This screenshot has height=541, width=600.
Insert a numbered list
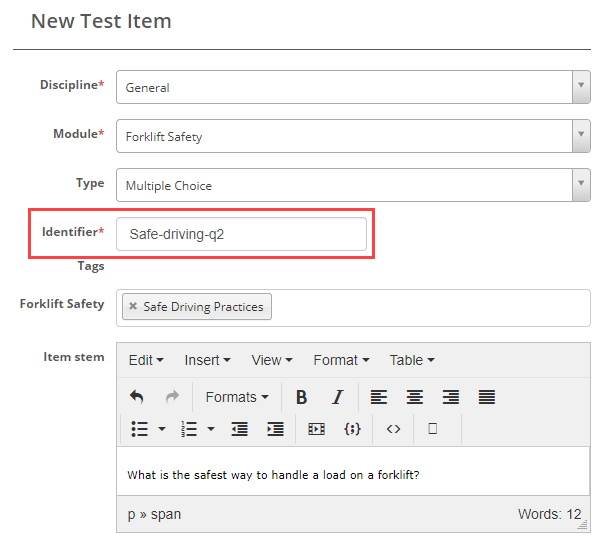tap(188, 428)
